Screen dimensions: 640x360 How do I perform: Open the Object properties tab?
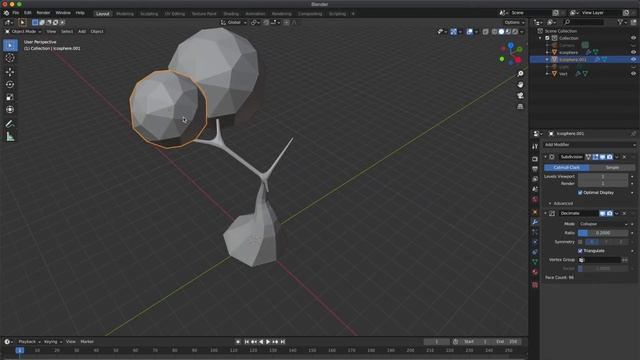click(x=535, y=212)
